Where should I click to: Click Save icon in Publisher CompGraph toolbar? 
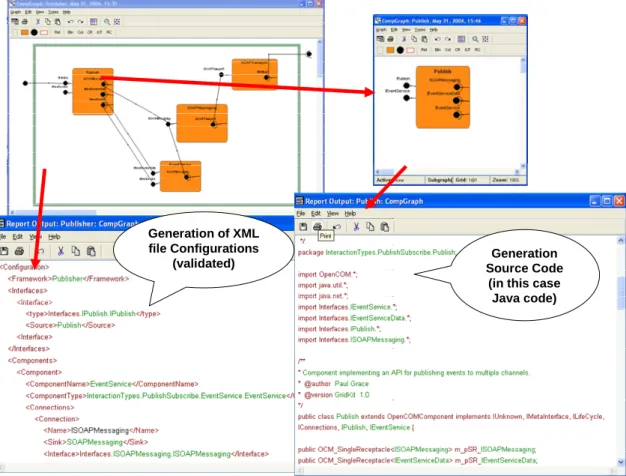(15, 22)
